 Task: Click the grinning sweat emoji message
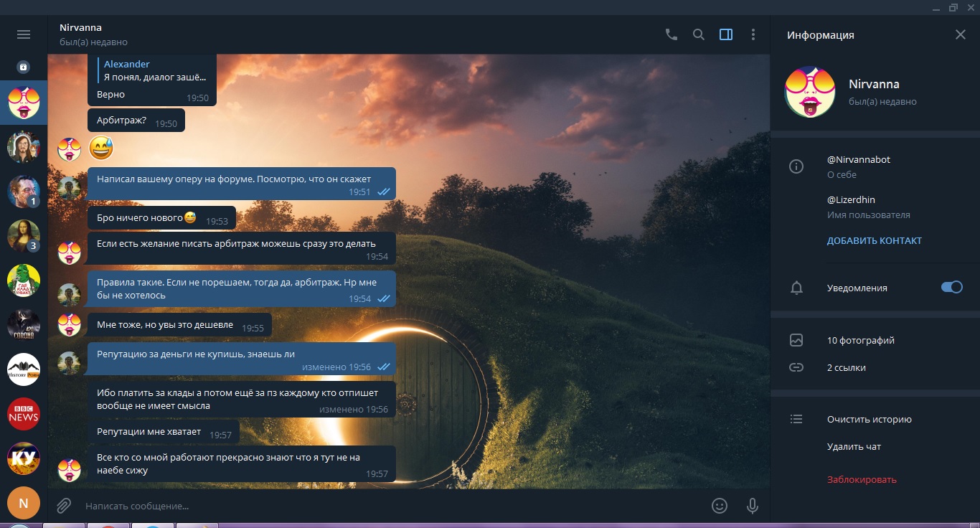coord(101,148)
